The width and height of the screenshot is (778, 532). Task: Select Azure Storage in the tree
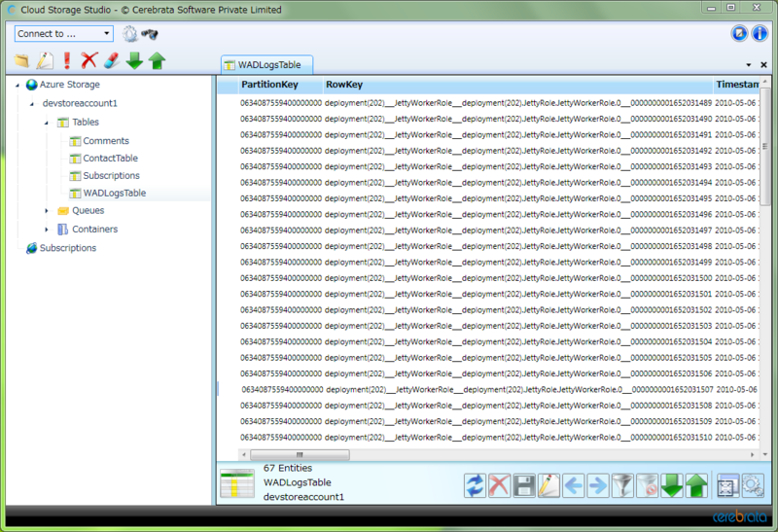tap(69, 85)
